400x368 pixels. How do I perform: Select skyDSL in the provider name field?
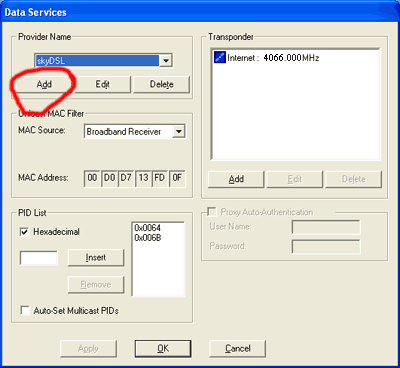(97, 61)
